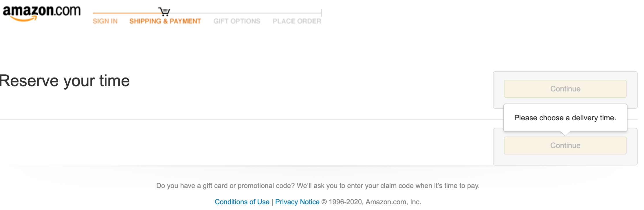
Task: Click the gift card or promotional code text
Action: point(318,186)
